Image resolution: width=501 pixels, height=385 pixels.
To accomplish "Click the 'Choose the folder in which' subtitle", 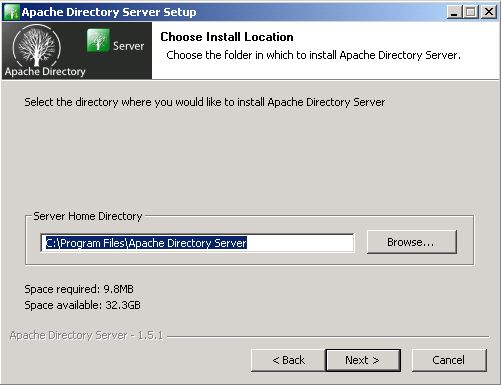I will (x=313, y=55).
